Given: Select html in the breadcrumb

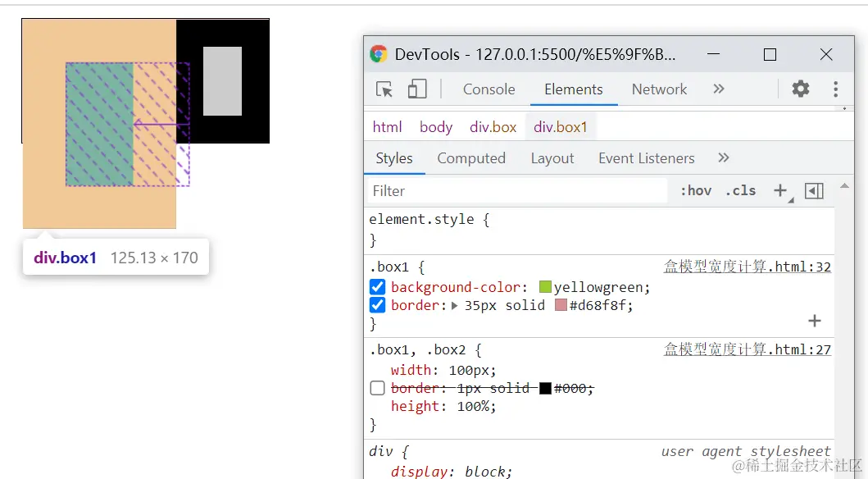Looking at the screenshot, I should 387,127.
